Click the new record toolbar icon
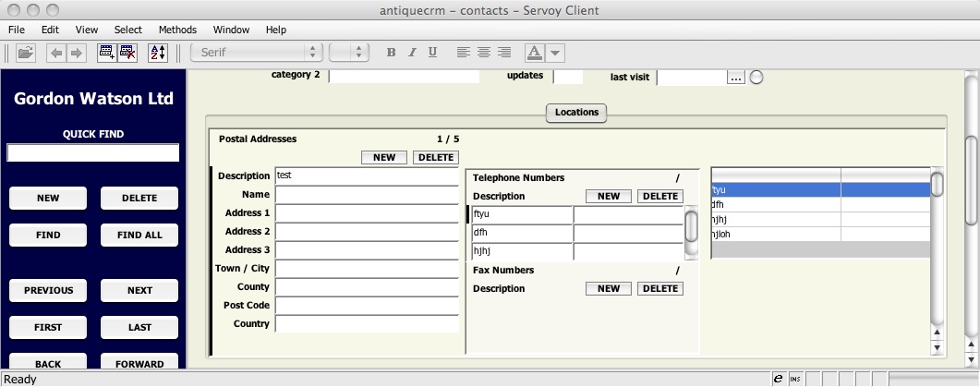 coord(107,53)
